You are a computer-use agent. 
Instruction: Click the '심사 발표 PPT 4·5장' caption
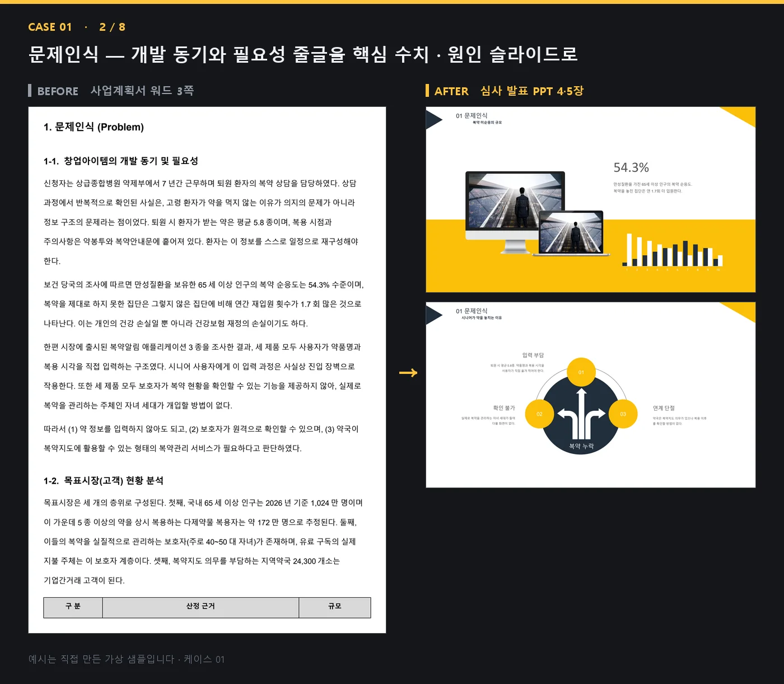click(x=532, y=91)
